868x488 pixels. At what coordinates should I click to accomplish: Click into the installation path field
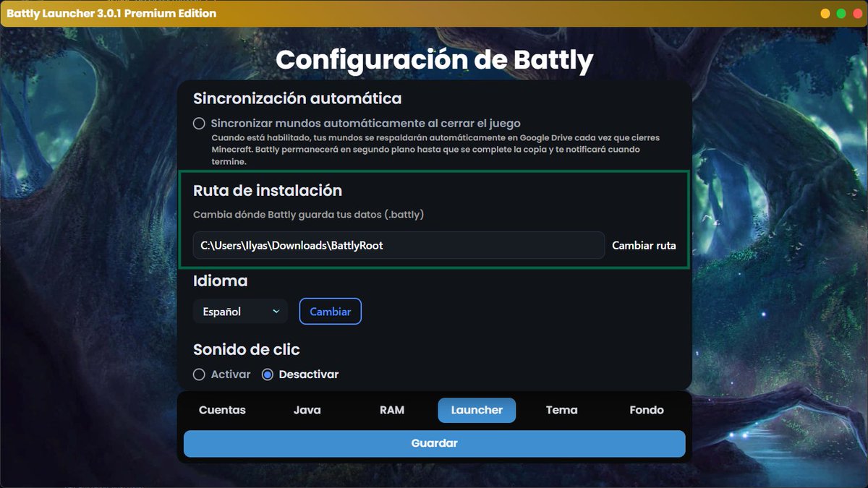pos(399,245)
